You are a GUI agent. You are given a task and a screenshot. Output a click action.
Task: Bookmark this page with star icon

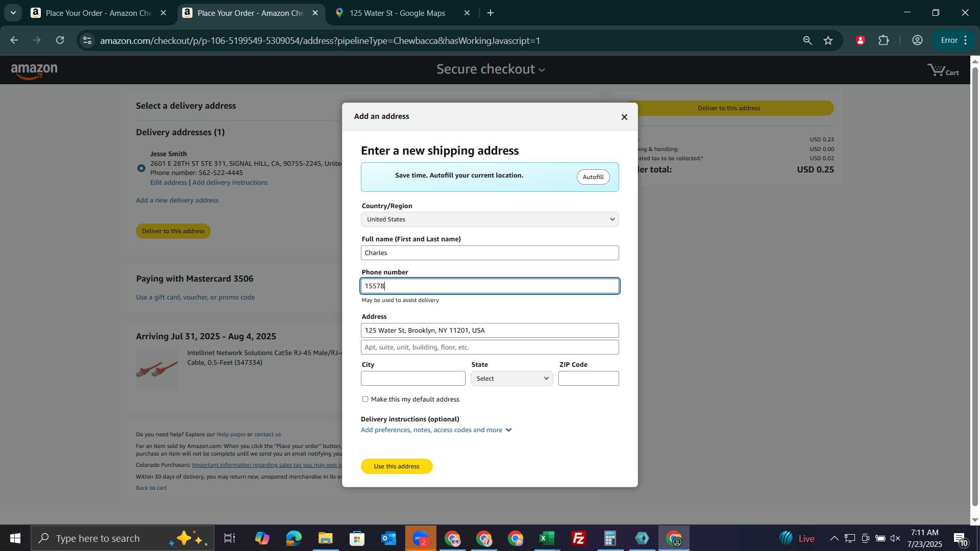point(828,40)
